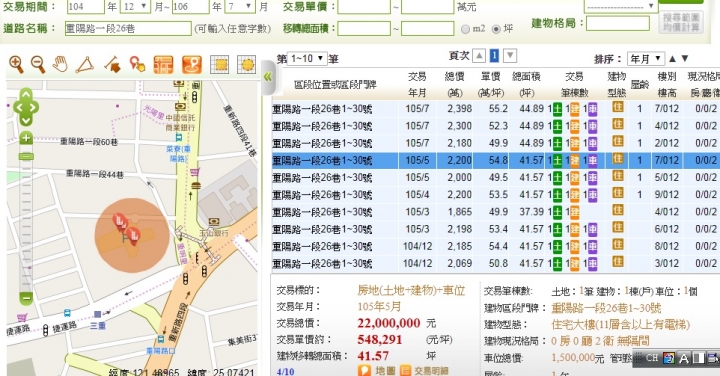720x376 pixels.
Task: Click the 總價 column header
Action: coord(455,84)
